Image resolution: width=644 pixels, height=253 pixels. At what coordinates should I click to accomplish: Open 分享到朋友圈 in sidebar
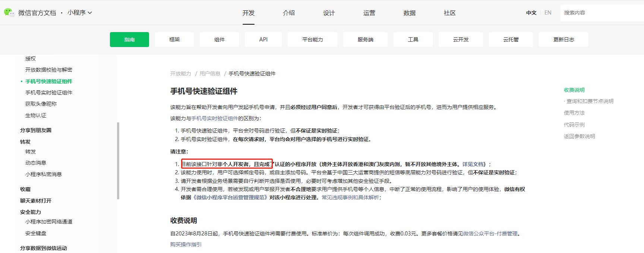[36, 130]
